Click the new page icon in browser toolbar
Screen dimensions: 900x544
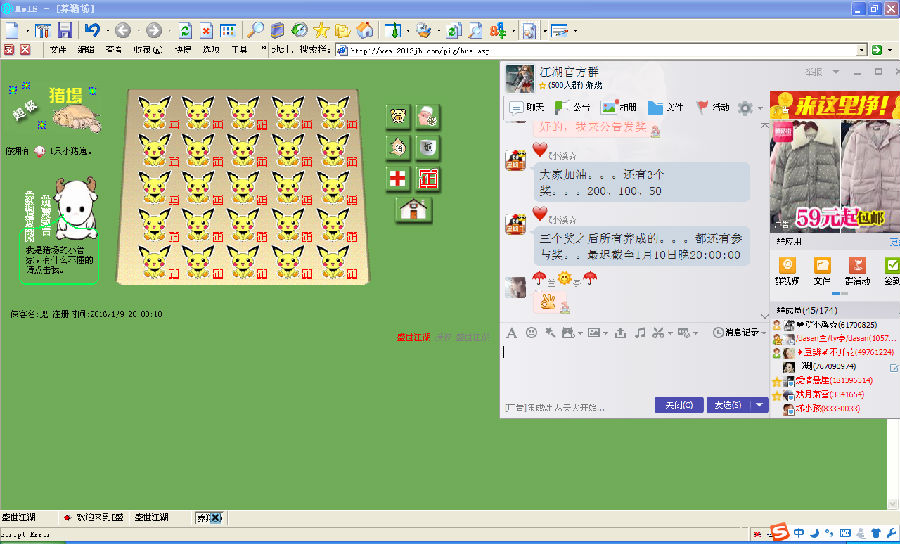click(11, 30)
